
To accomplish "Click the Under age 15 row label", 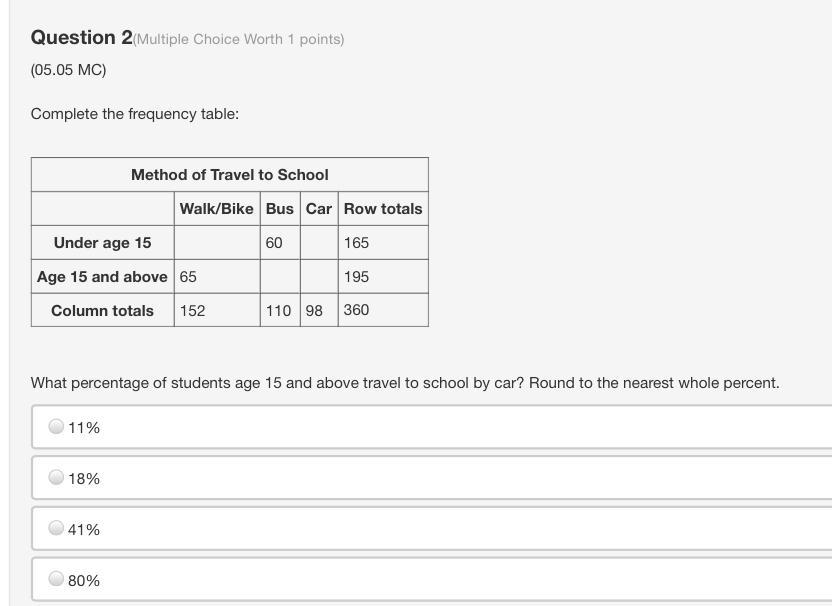I will (102, 243).
